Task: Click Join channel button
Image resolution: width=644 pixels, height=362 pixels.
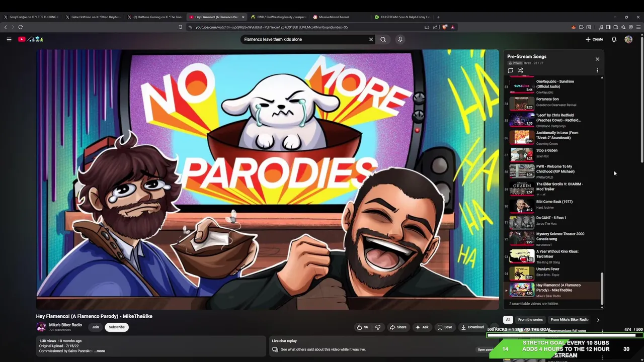Action: 95,327
